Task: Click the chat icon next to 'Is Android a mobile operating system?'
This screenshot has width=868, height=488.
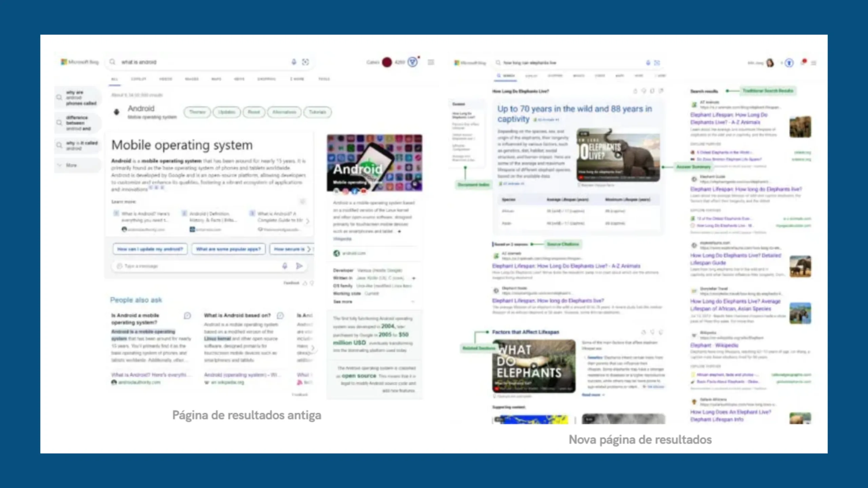Action: 187,316
